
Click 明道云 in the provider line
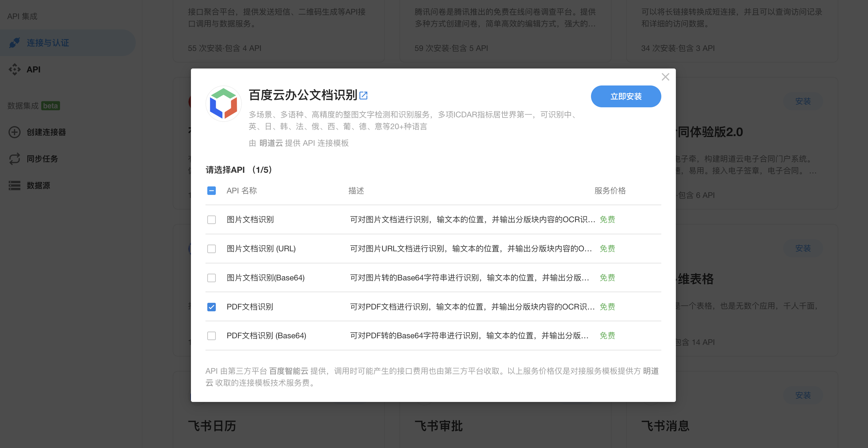tap(271, 143)
